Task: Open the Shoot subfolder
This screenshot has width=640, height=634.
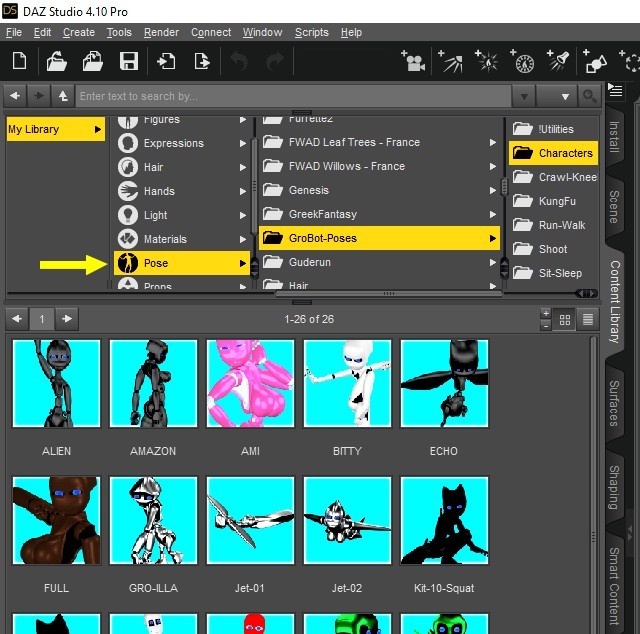Action: [553, 249]
